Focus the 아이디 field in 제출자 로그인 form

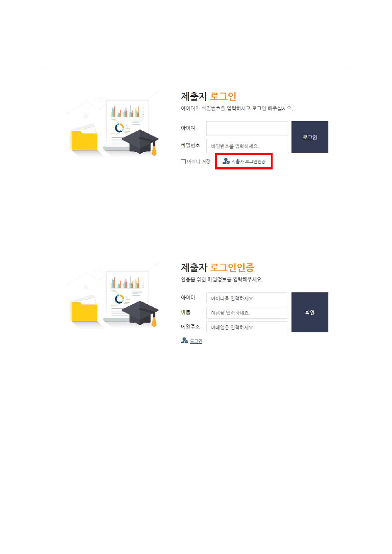tap(248, 128)
